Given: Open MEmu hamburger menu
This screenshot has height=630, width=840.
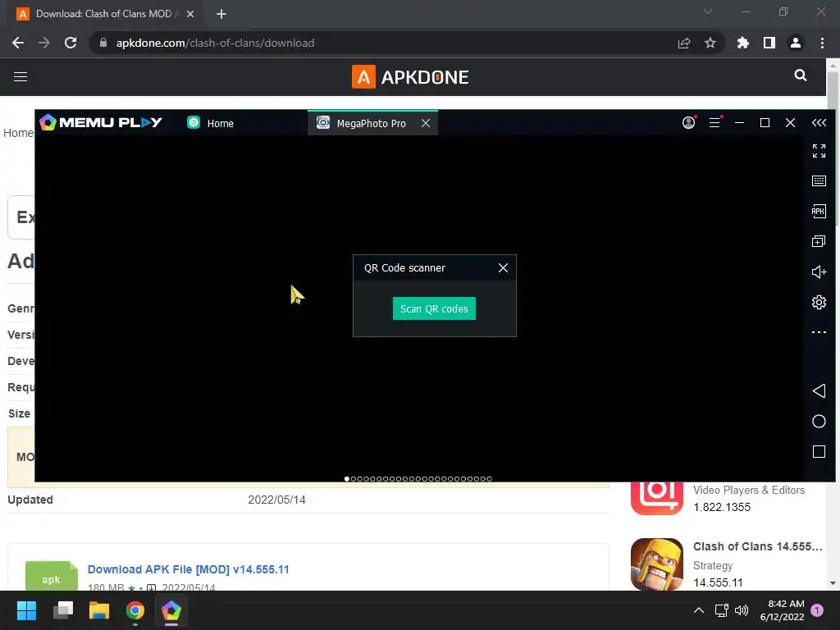Looking at the screenshot, I should click(714, 123).
